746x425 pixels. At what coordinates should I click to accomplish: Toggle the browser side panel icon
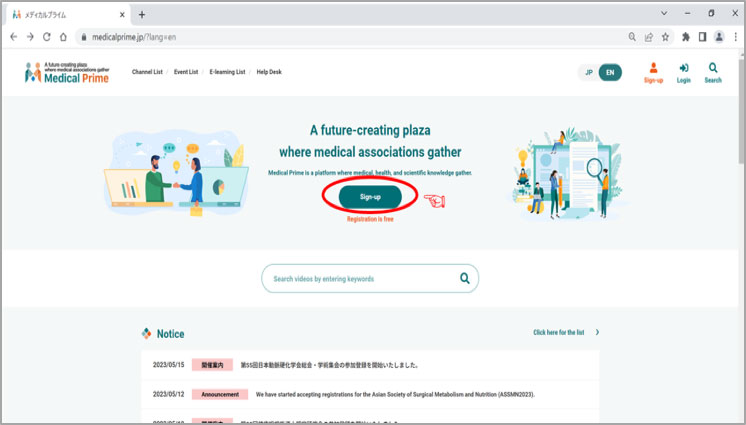pyautogui.click(x=702, y=37)
